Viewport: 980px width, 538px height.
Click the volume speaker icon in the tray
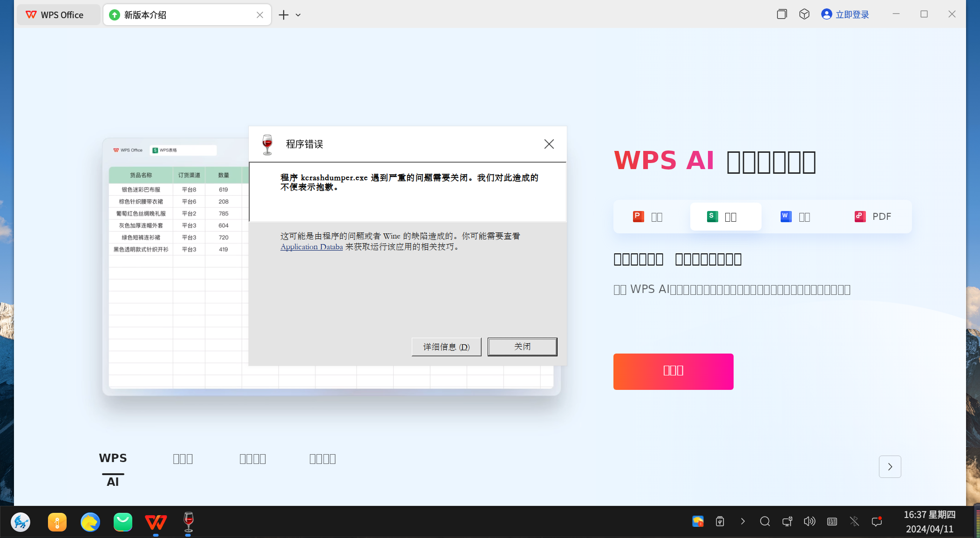[x=809, y=521]
